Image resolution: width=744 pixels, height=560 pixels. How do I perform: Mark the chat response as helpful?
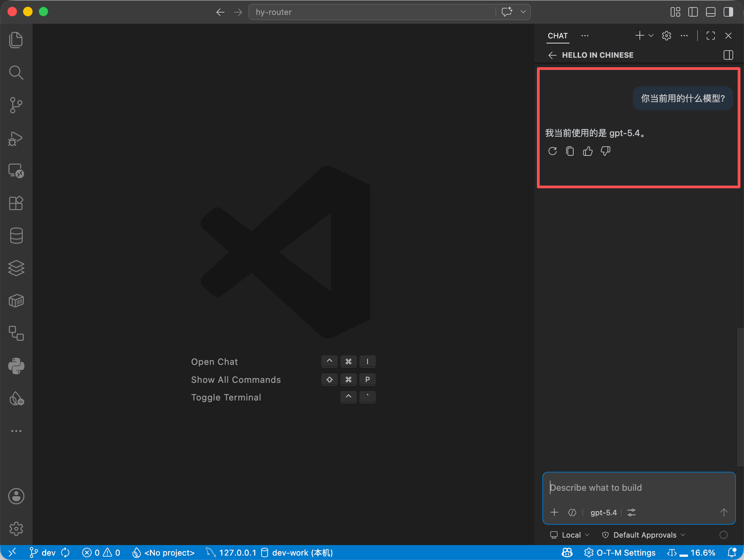(588, 151)
